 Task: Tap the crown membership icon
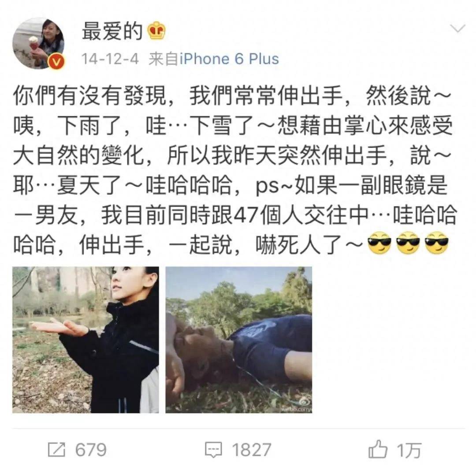(156, 30)
